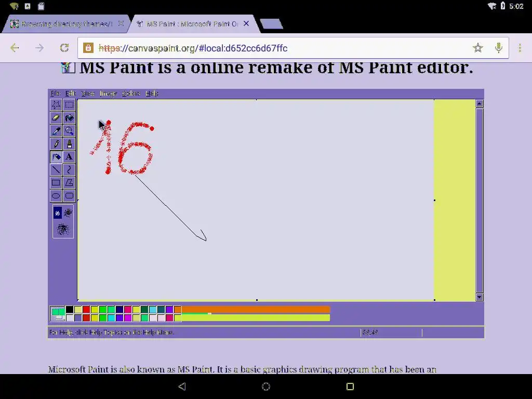Open the File menu
Viewport: 532px width, 399px height.
pyautogui.click(x=55, y=94)
